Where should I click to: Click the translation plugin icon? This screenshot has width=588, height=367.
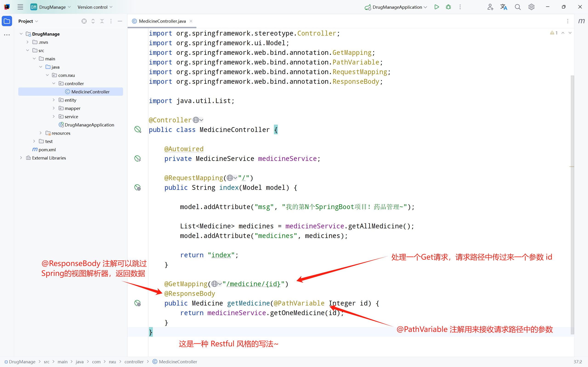504,7
